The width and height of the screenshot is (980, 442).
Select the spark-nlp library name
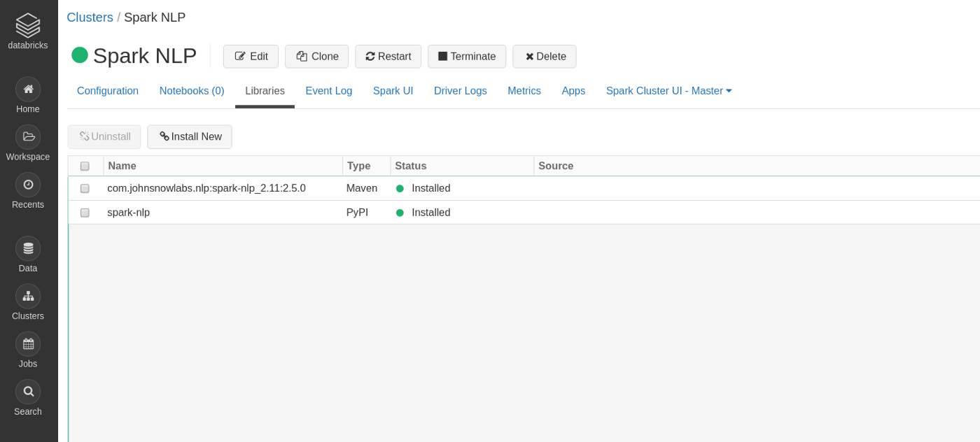(x=129, y=213)
